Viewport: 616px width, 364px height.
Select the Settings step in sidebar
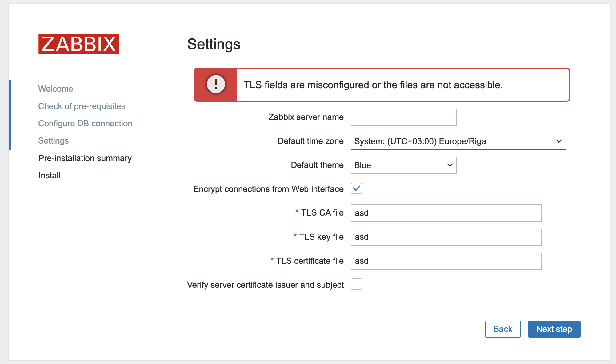[54, 140]
